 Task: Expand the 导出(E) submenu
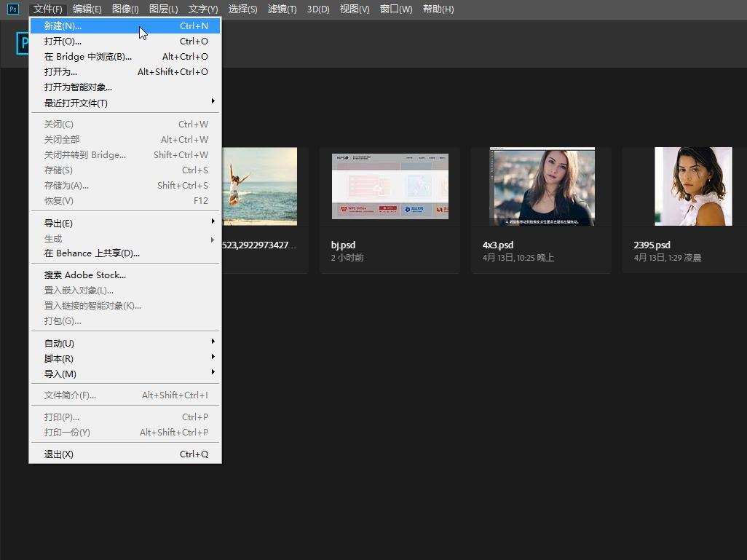pyautogui.click(x=58, y=223)
